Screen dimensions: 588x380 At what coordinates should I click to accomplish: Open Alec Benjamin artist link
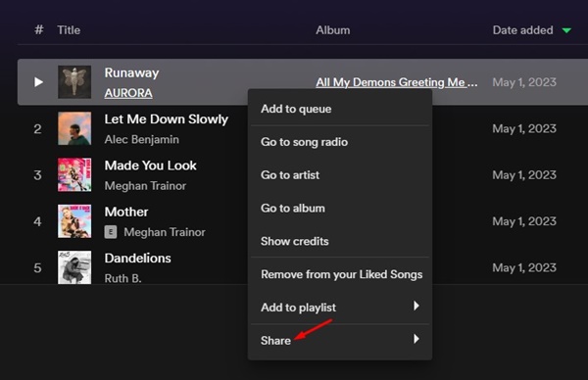(x=142, y=139)
